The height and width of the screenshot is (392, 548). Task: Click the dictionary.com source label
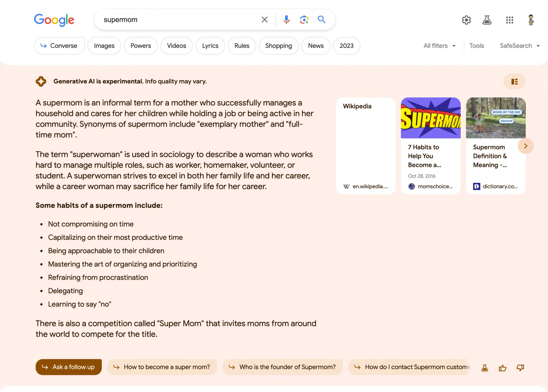click(496, 186)
